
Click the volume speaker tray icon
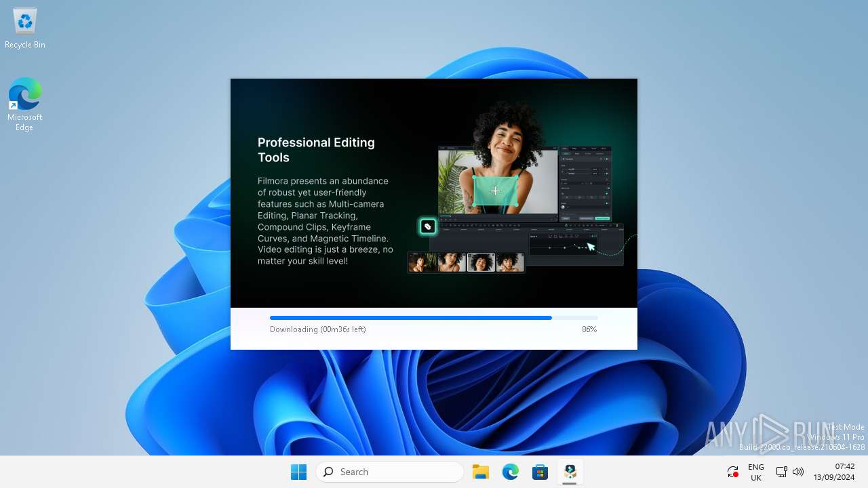[798, 472]
